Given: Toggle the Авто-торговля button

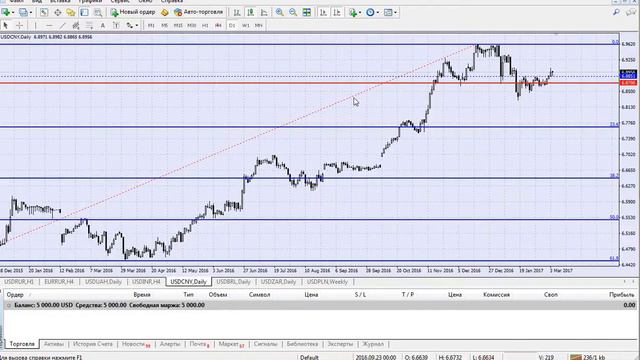Looking at the screenshot, I should coord(198,12).
